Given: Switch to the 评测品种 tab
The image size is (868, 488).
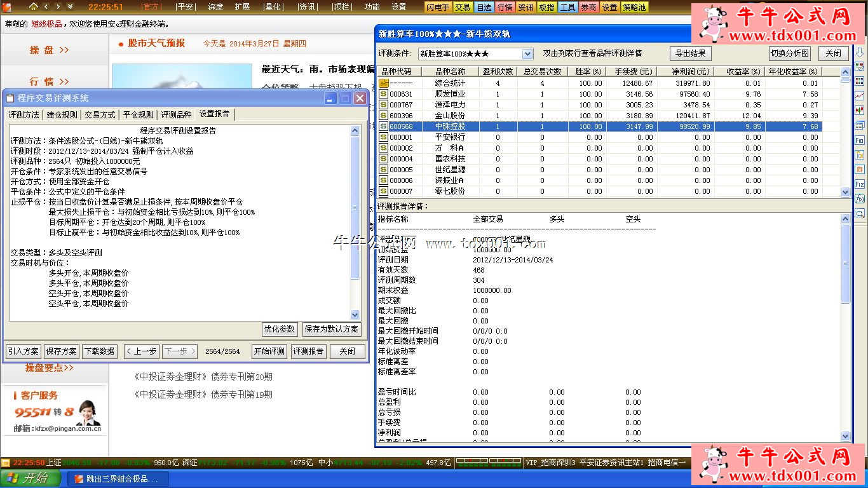Looking at the screenshot, I should [176, 115].
